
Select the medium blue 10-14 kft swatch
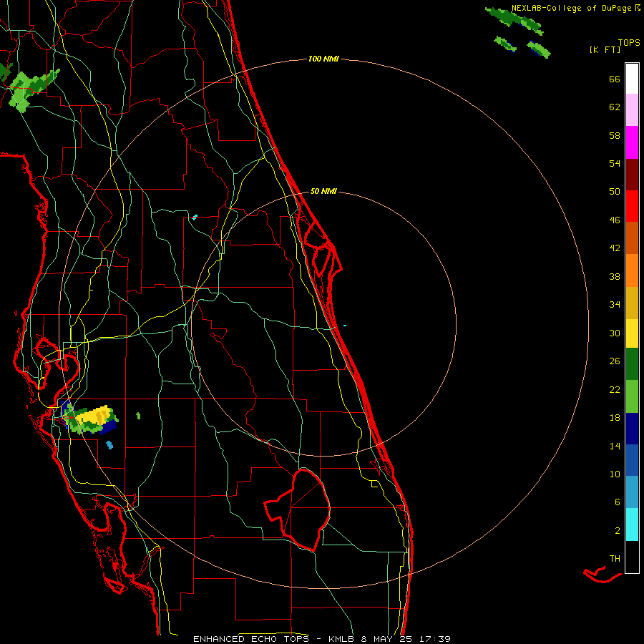(632, 460)
